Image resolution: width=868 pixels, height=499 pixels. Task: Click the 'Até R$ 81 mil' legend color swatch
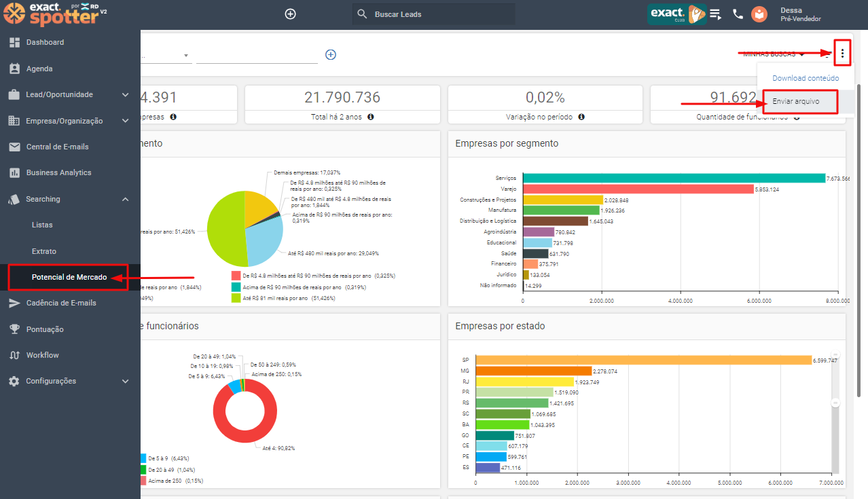[236, 298]
